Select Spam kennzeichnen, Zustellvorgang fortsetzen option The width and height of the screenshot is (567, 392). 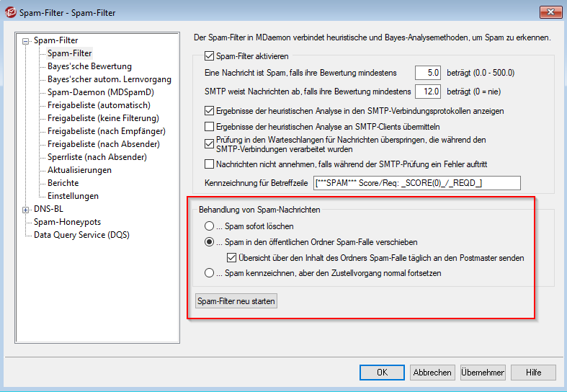[209, 273]
